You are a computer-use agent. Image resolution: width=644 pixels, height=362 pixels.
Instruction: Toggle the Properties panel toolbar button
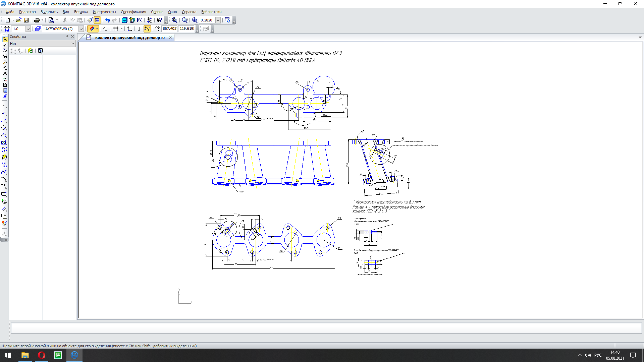coord(97,20)
